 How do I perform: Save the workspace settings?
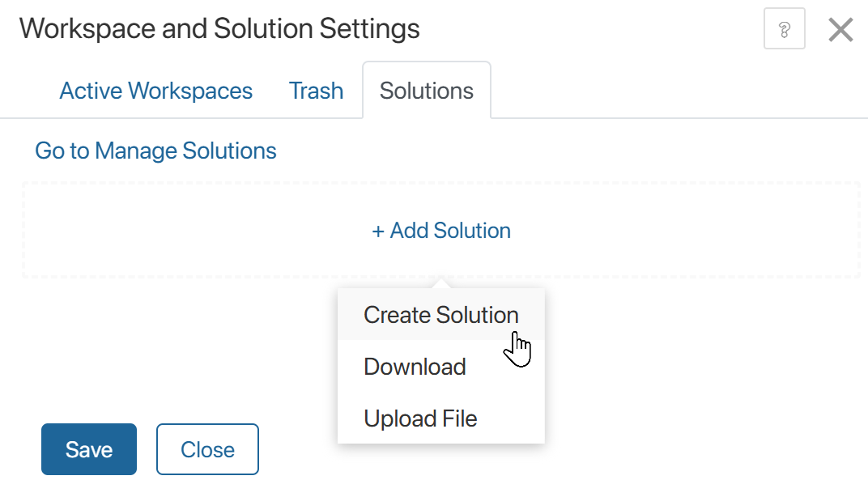(88, 448)
